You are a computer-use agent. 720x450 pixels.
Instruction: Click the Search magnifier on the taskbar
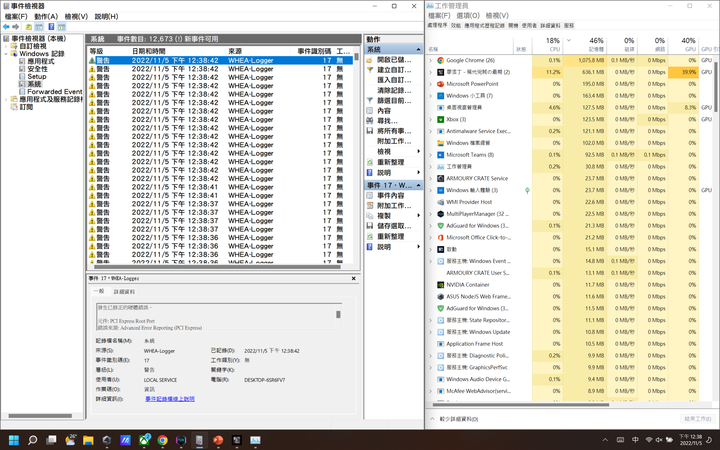32,440
